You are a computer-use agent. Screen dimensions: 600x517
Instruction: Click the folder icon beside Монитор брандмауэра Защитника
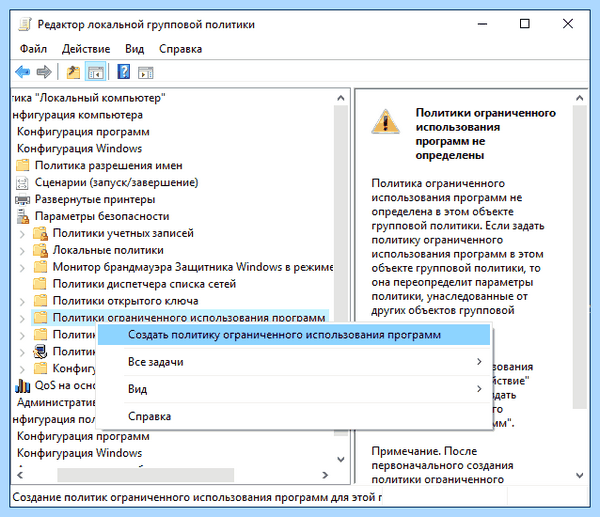pyautogui.click(x=41, y=267)
